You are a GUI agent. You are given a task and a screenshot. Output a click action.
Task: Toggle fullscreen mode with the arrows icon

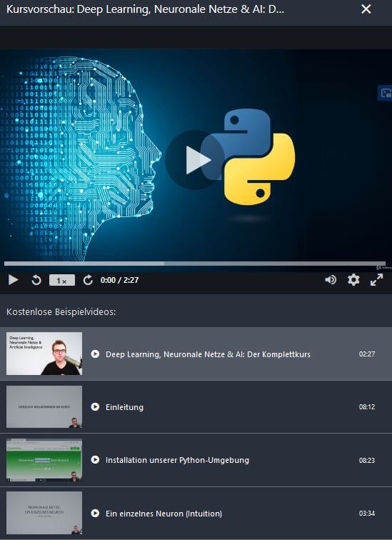click(x=376, y=280)
